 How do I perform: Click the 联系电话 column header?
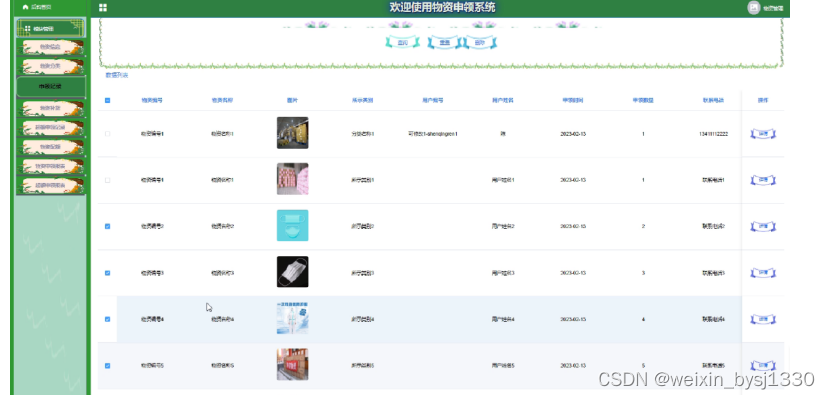click(713, 100)
